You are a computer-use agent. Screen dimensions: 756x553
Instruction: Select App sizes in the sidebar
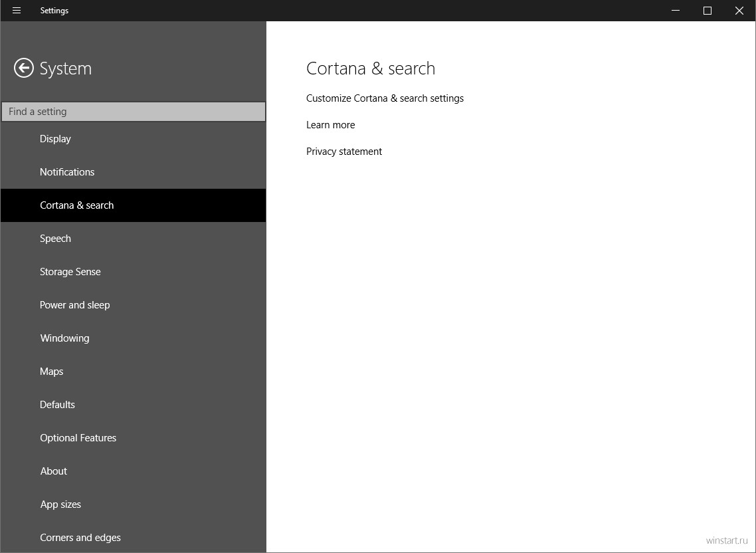coord(133,504)
